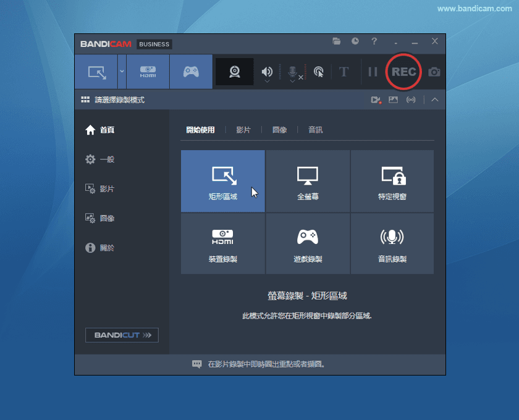The width and height of the screenshot is (519, 420).
Task: Switch to 影片 tab in home
Action: [x=243, y=130]
